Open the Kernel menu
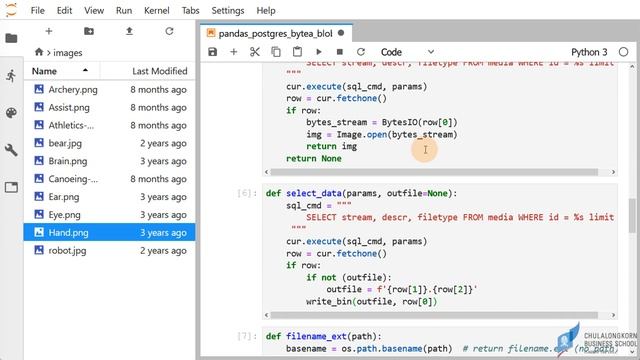This screenshot has width=640, height=360. pos(156,10)
